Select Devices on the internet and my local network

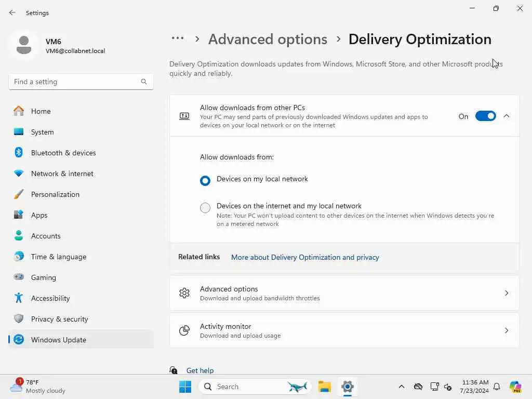tap(205, 208)
